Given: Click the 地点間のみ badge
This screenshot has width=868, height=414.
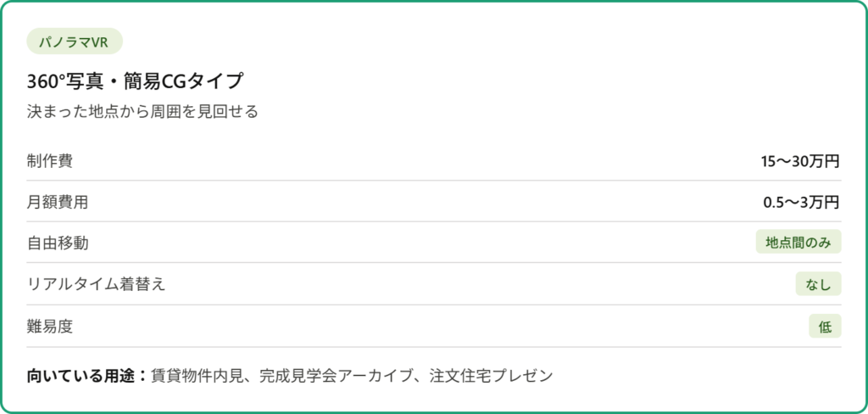Looking at the screenshot, I should [798, 243].
